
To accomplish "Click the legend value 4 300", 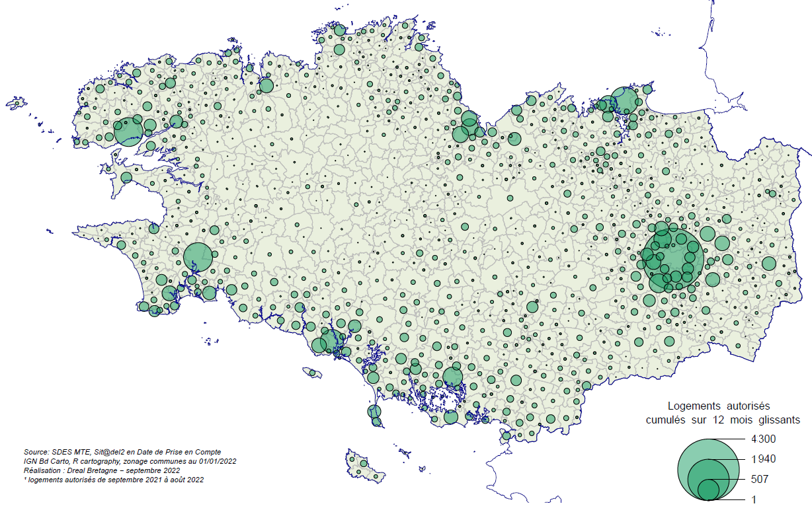I will (x=763, y=439).
